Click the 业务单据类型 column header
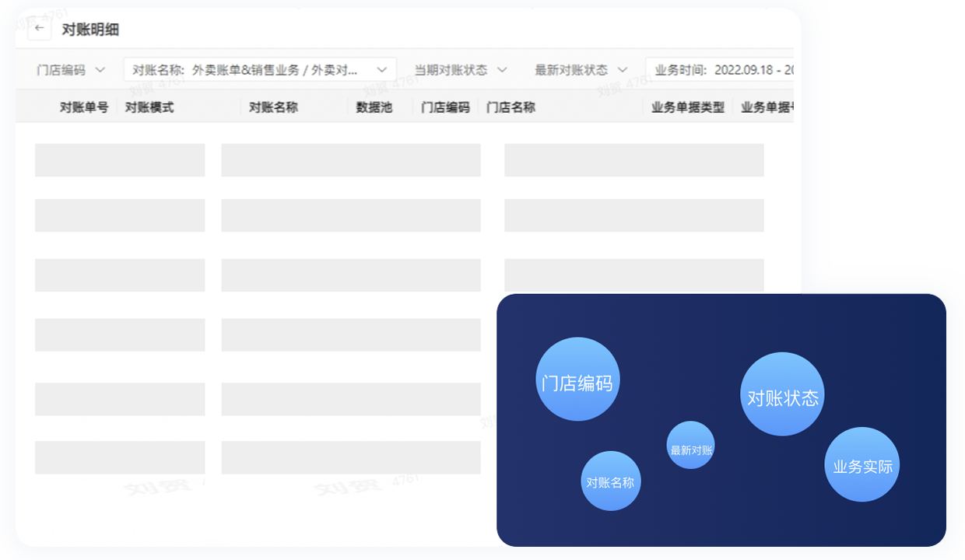The width and height of the screenshot is (965, 560). click(x=688, y=107)
